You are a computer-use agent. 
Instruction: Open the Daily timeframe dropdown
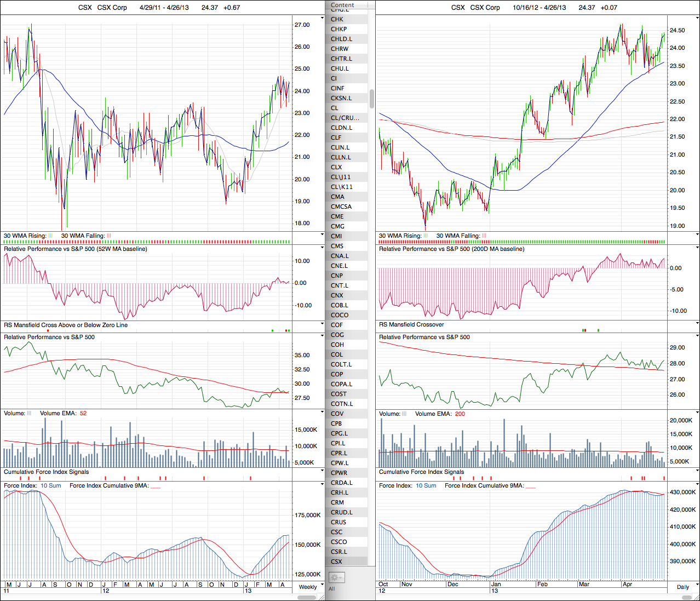coord(682,587)
